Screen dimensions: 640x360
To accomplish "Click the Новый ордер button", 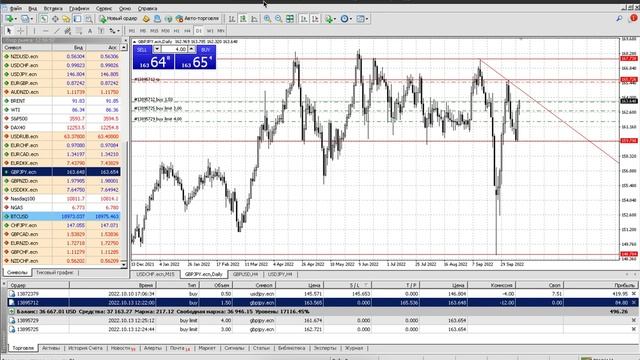I will pos(118,19).
